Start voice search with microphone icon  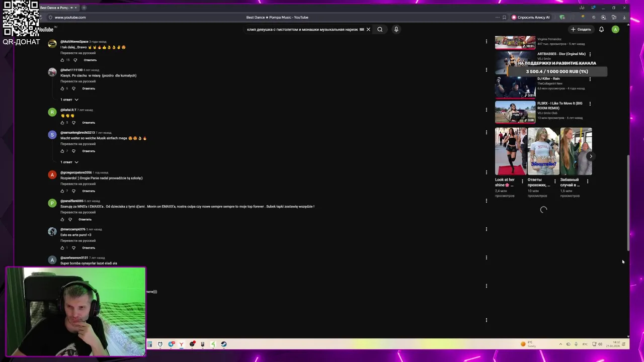coord(396,29)
